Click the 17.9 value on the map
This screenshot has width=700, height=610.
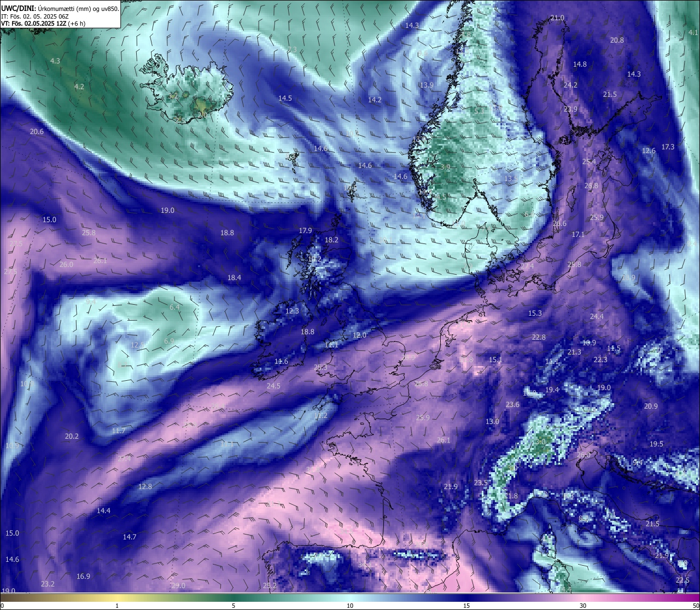click(305, 230)
